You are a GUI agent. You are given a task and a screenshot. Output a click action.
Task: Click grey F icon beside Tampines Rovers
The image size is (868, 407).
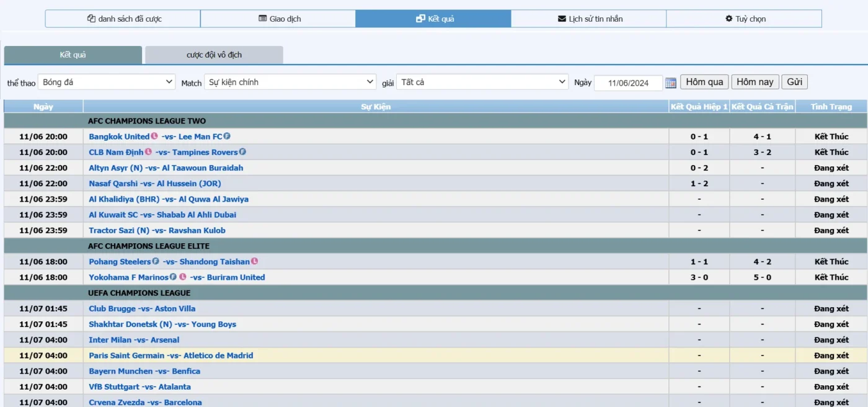click(242, 152)
